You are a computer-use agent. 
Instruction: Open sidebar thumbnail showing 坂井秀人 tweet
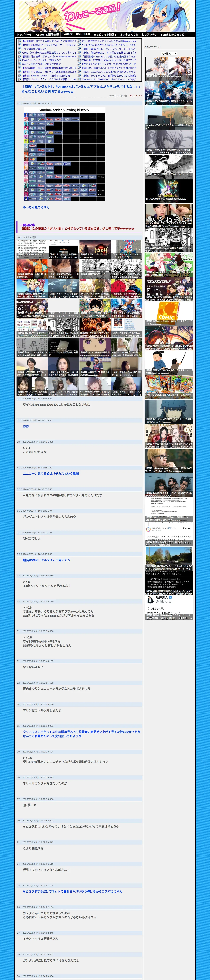tap(168, 608)
